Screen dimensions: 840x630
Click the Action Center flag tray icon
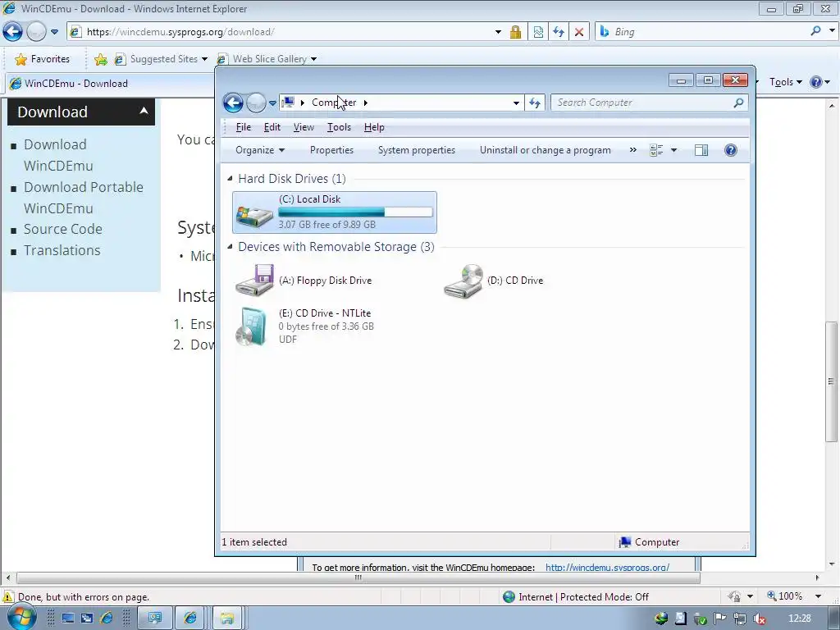coord(720,619)
